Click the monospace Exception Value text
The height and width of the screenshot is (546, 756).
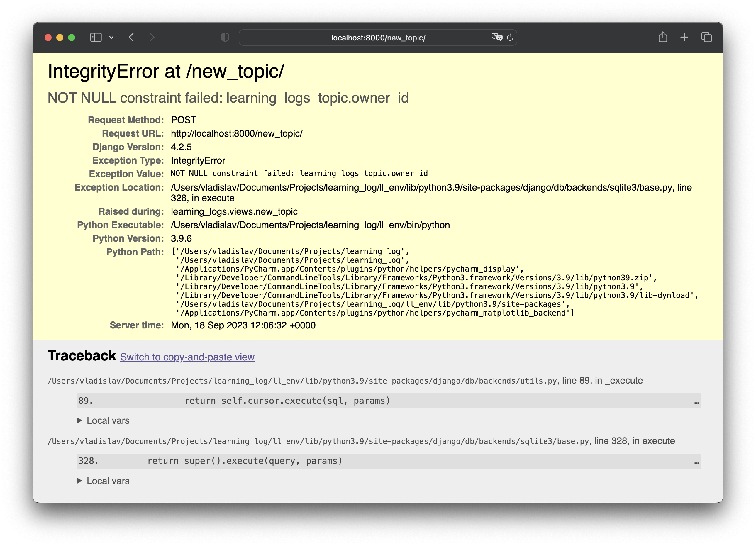click(x=299, y=173)
